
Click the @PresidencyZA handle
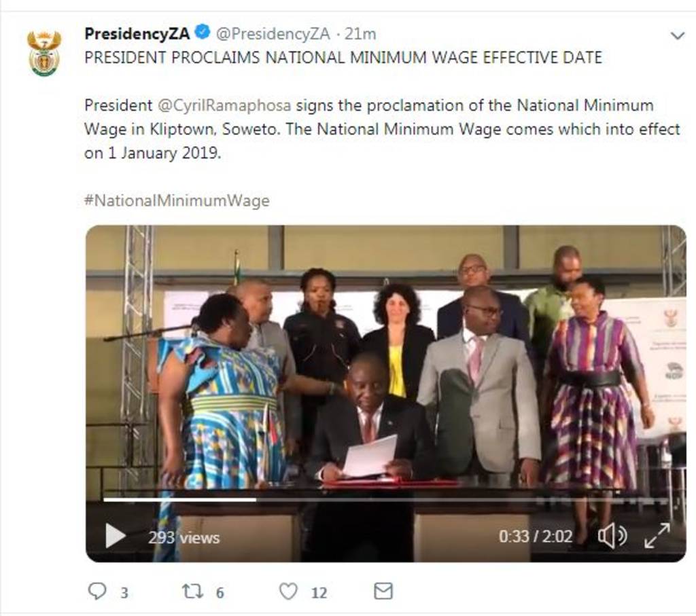pos(273,33)
